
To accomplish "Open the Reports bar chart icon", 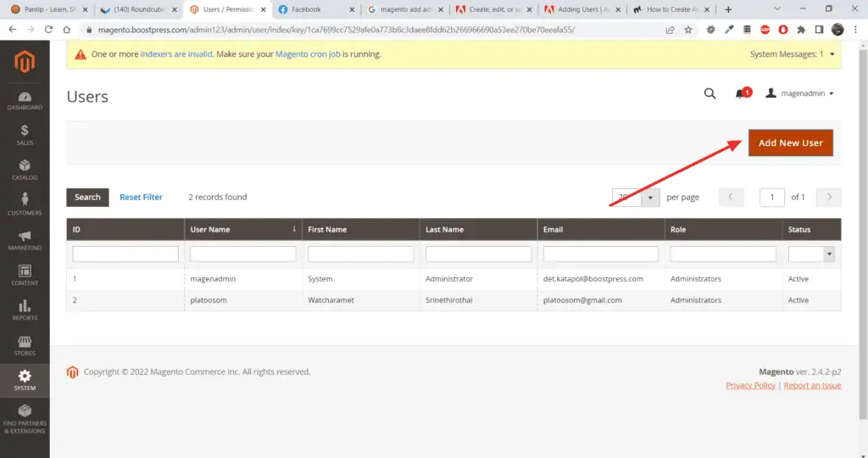I will [25, 310].
